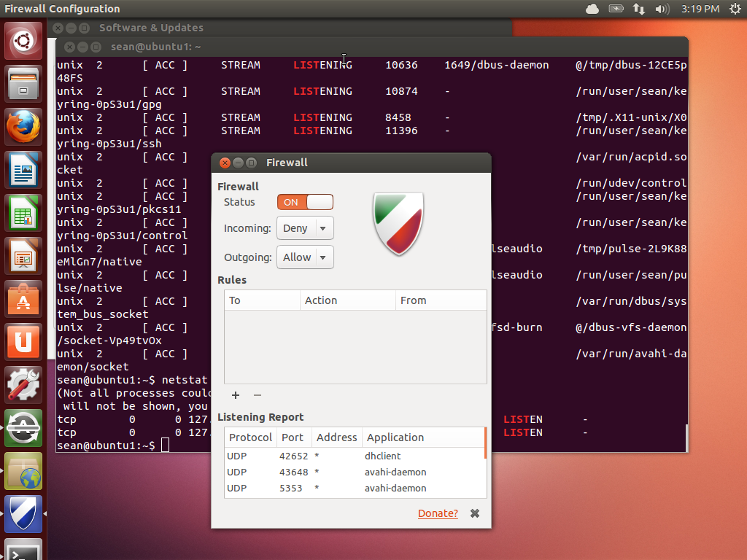
Task: Open the battery indicator menu
Action: (616, 9)
